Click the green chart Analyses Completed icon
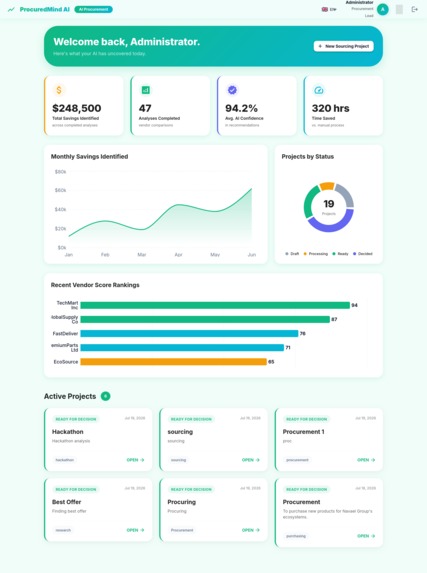The height and width of the screenshot is (573, 427). (146, 90)
